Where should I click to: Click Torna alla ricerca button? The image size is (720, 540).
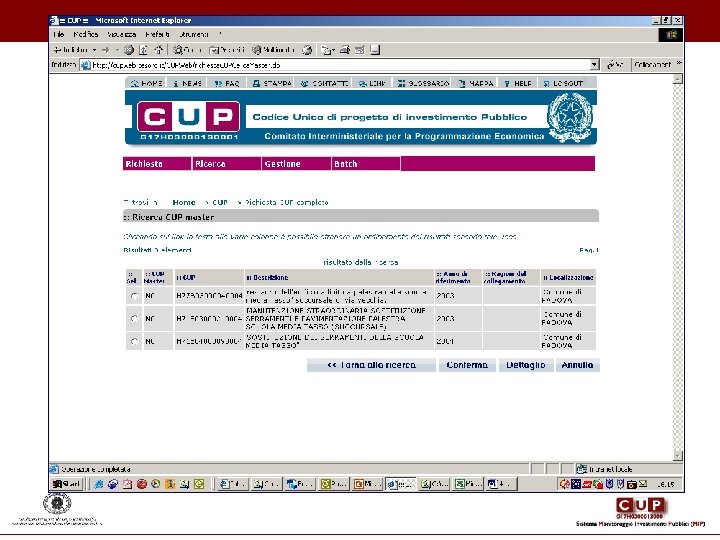coord(371,365)
